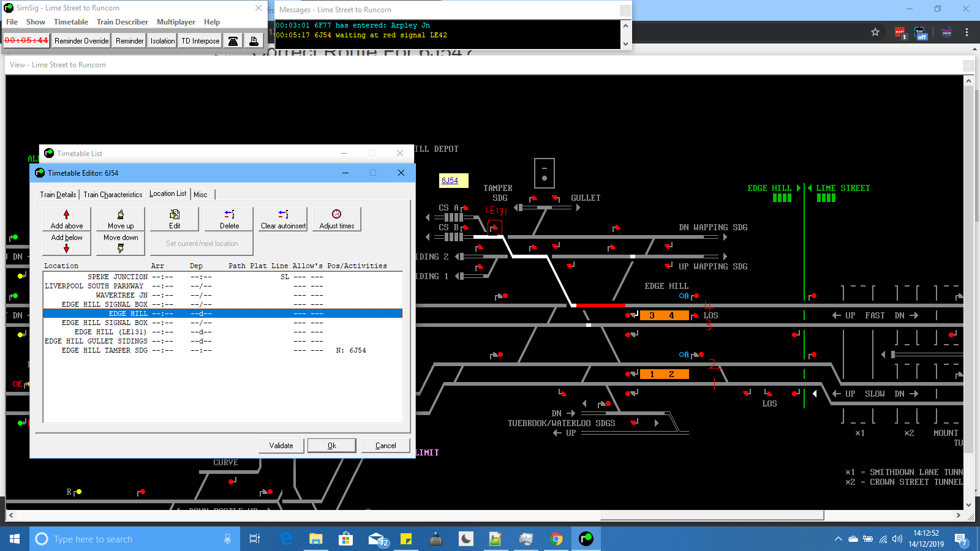The width and height of the screenshot is (980, 551).
Task: Open Microsoft Store from taskbar
Action: pos(346,539)
